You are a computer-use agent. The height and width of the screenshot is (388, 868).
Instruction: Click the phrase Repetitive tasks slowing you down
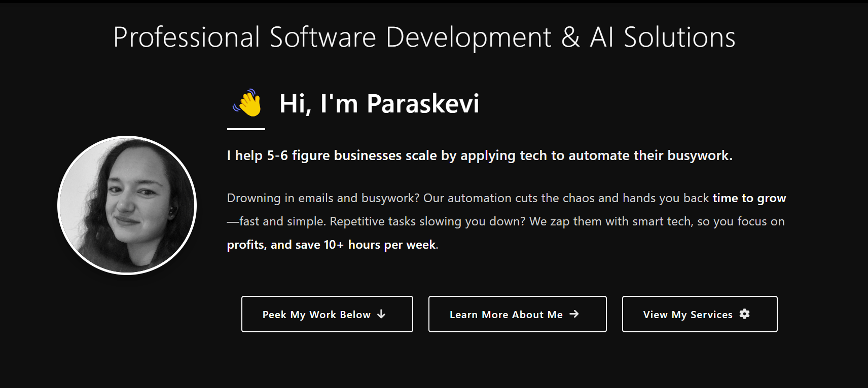pos(427,221)
